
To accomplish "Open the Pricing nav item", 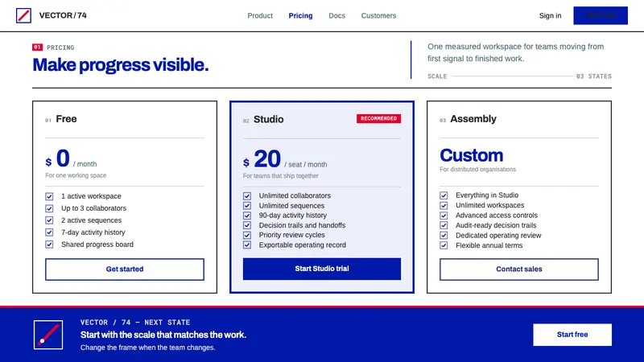I will coord(300,15).
